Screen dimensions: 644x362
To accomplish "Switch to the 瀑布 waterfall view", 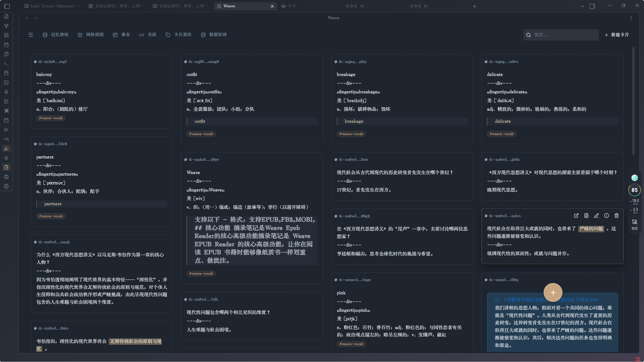I will coord(121,35).
